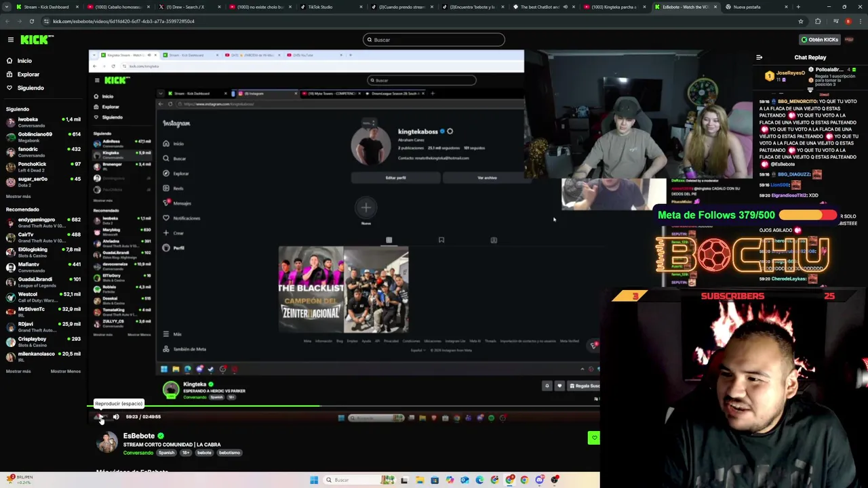The width and height of the screenshot is (868, 488).
Task: Click the Obtén KICKs button
Action: pyautogui.click(x=819, y=40)
